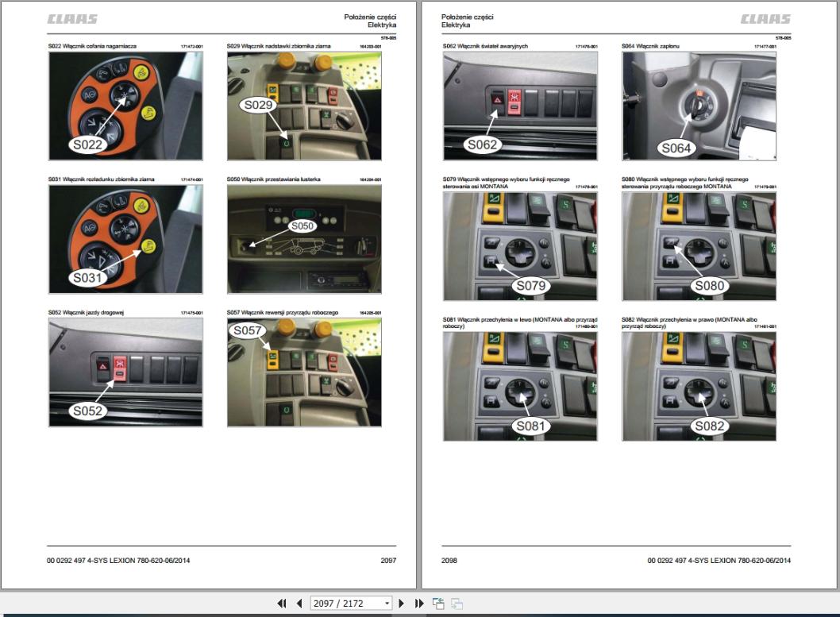Click the S081 tilt left switch photo
Screen dimensions: 840x617
[x=520, y=387]
